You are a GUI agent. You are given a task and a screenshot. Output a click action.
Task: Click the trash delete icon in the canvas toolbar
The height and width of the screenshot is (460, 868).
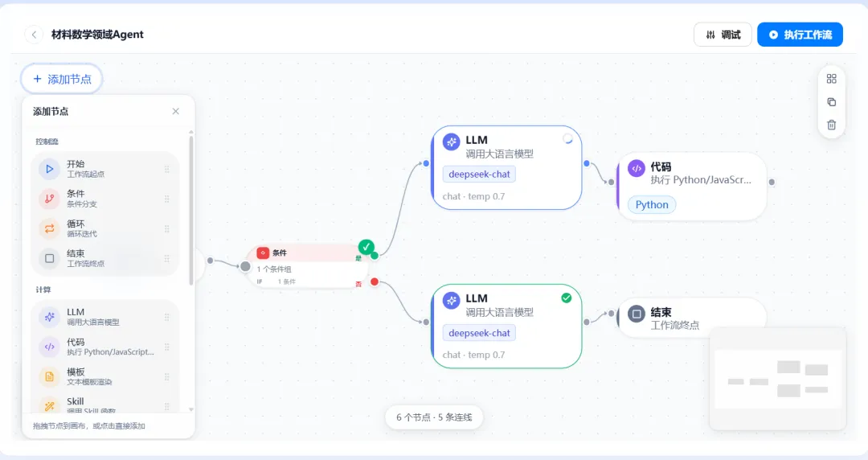coord(832,125)
